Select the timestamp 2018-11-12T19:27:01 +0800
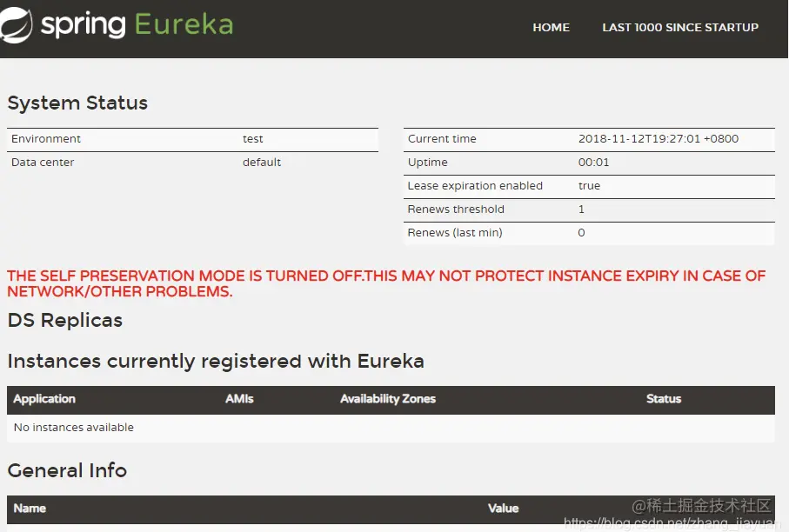 pos(659,139)
